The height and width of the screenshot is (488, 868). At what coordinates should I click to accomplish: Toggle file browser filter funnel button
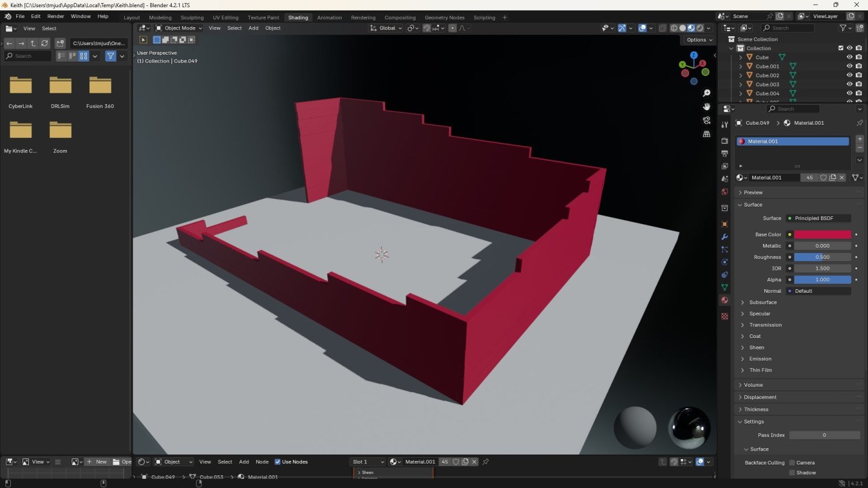tap(111, 56)
